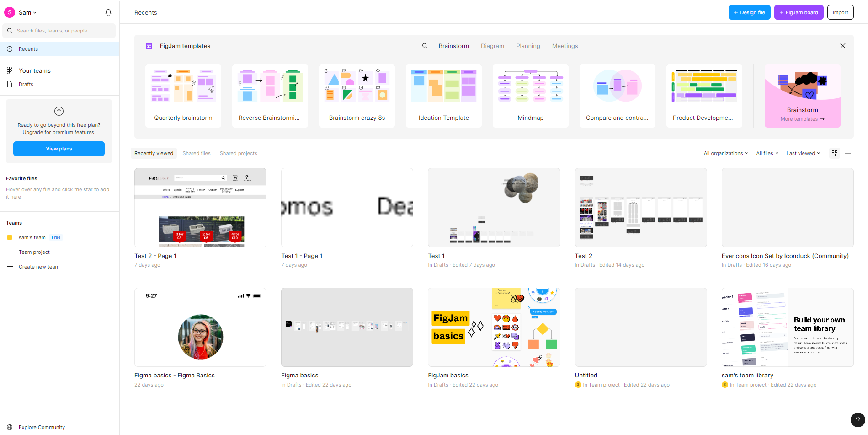Viewport: 868px width, 435px height.
Task: Close the FigJam templates panel
Action: point(842,46)
